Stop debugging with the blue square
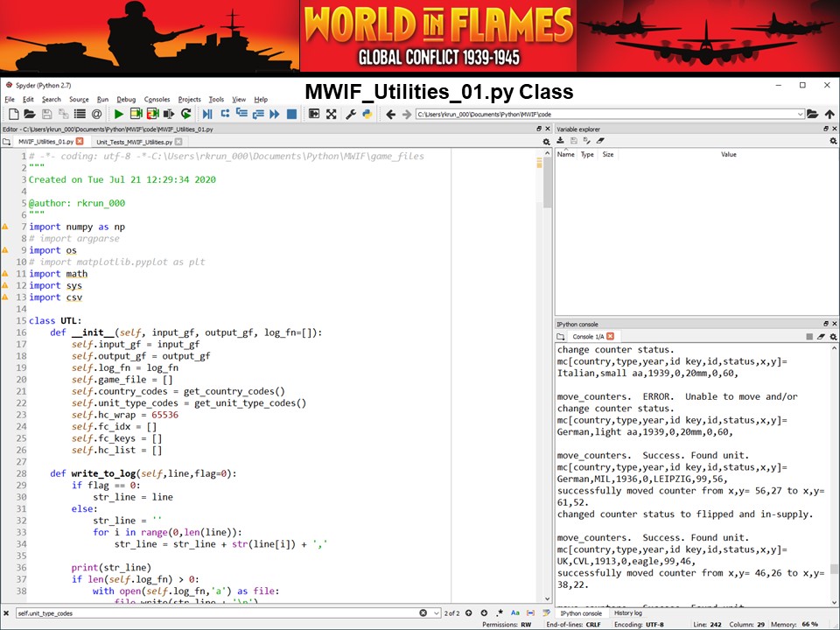Viewport: 840px width, 630px height. 291,114
